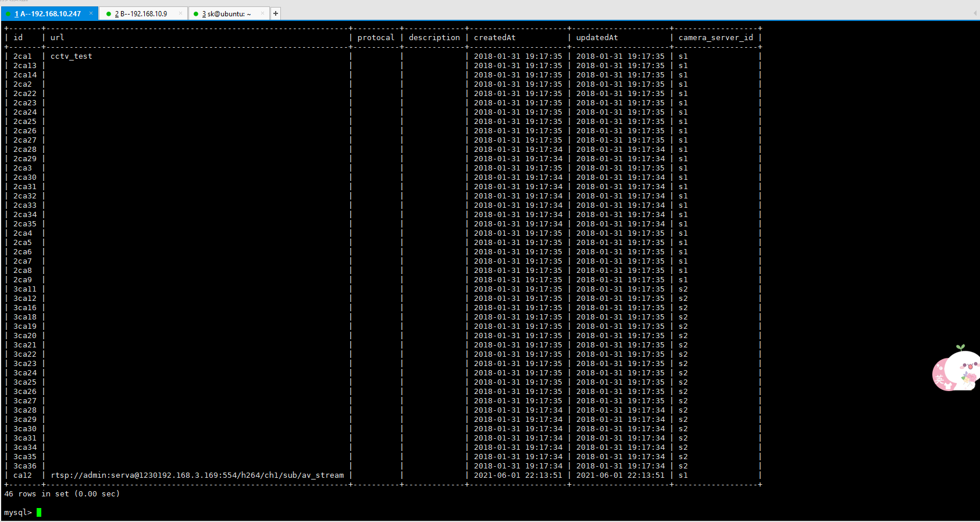Click row id '3ca31'
980x522 pixels.
(25, 438)
